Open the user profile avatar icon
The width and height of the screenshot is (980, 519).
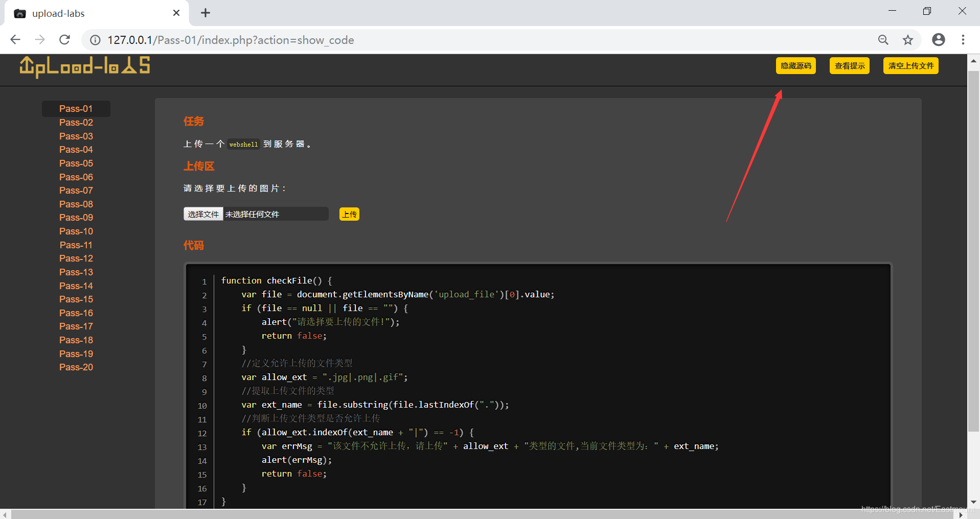pyautogui.click(x=939, y=40)
